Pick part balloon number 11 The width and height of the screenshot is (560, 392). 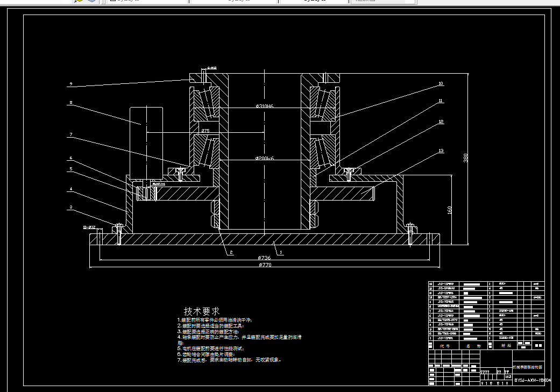click(x=441, y=101)
